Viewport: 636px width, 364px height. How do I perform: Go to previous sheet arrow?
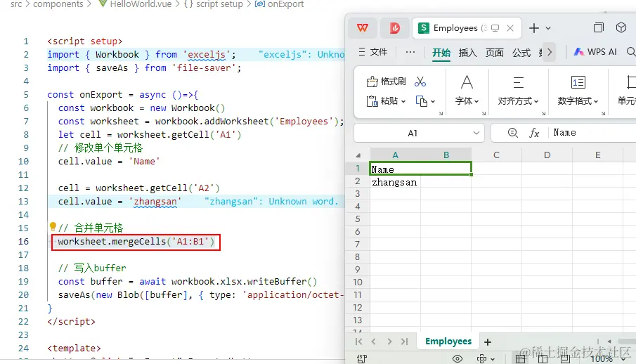[x=374, y=342]
